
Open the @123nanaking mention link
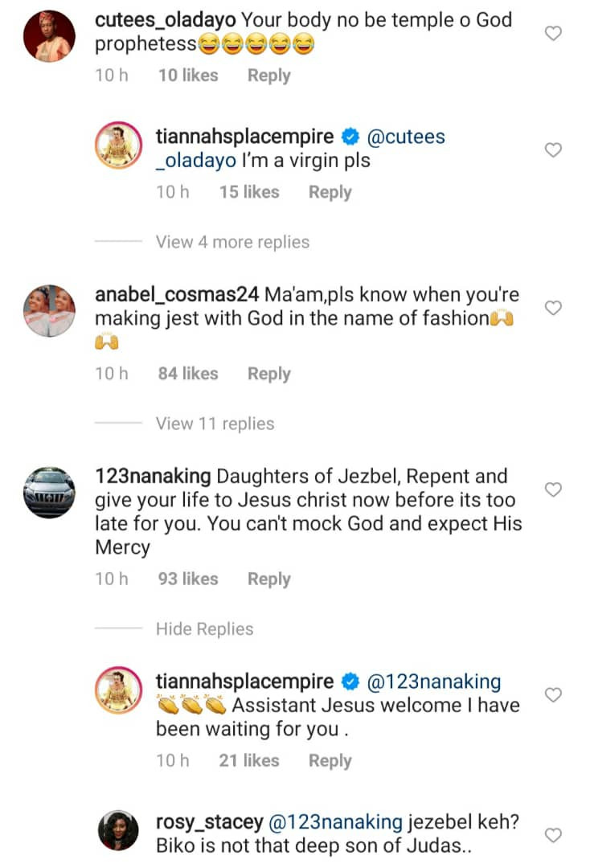point(433,682)
